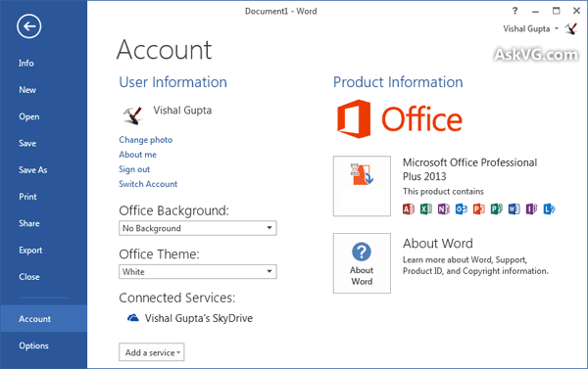Click the Word app icon in product list

pyautogui.click(x=514, y=208)
